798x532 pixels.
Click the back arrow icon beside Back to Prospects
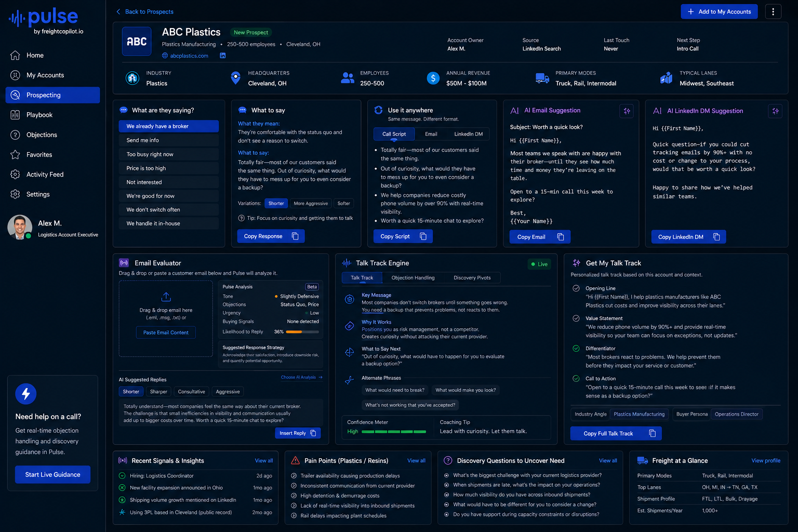(x=118, y=11)
